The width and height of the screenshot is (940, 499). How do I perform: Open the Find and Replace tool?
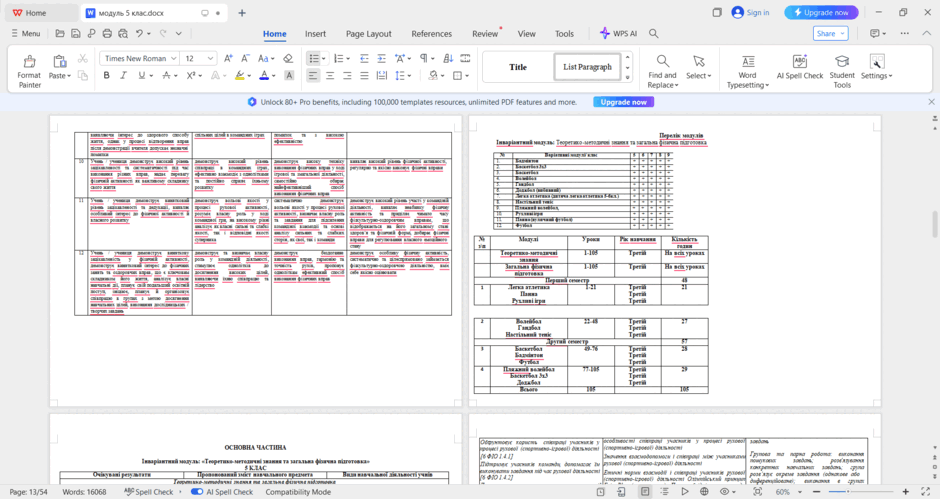click(662, 71)
